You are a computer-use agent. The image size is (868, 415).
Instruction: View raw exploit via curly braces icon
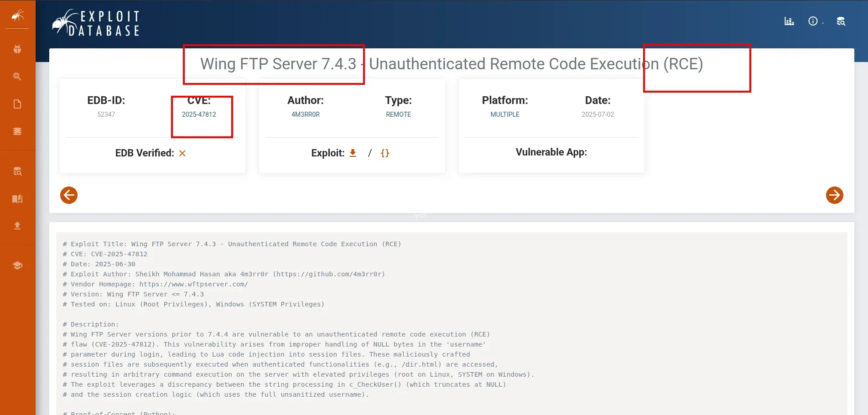385,153
